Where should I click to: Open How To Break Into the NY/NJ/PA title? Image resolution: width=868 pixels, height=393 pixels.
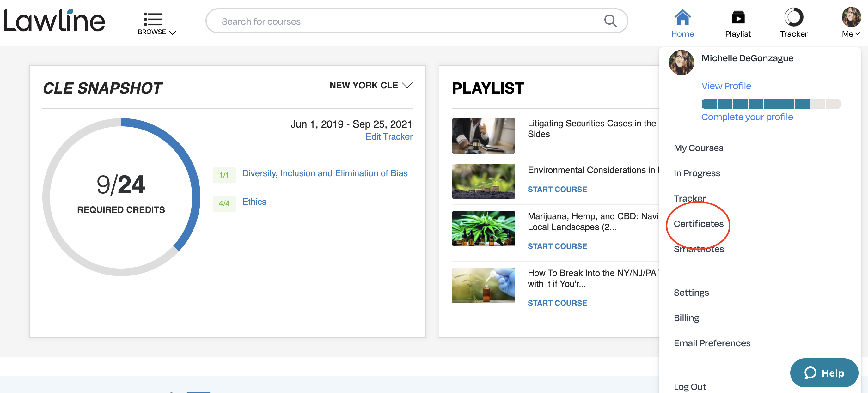[593, 279]
